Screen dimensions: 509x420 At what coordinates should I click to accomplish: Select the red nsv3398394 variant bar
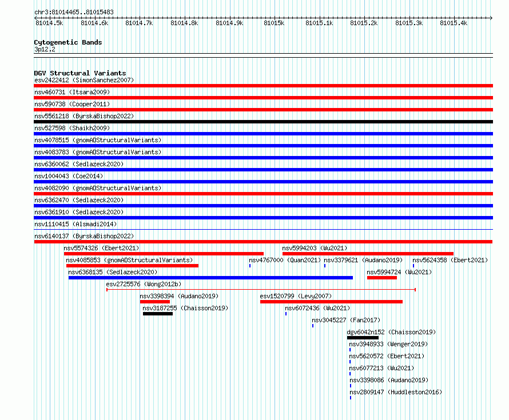[155, 302]
